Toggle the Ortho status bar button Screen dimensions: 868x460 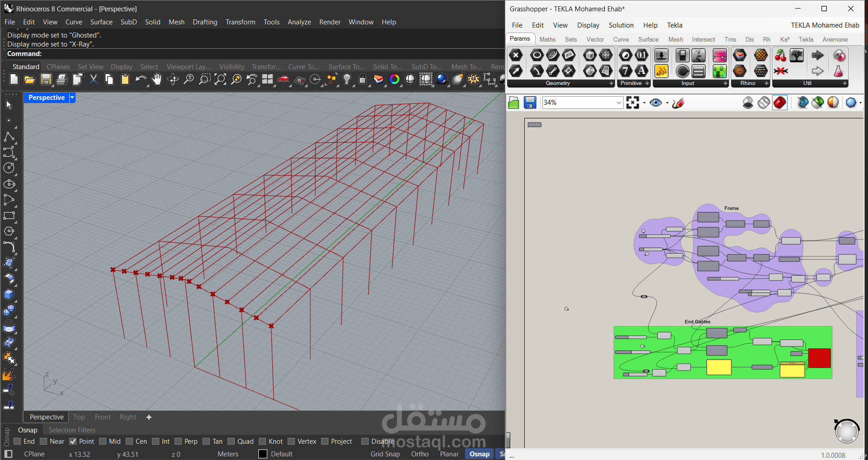[420, 454]
